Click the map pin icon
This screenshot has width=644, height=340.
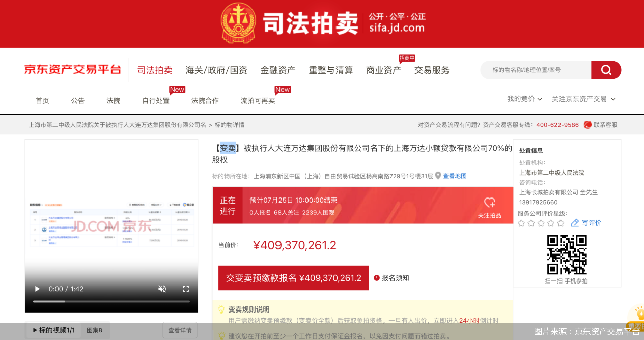438,176
